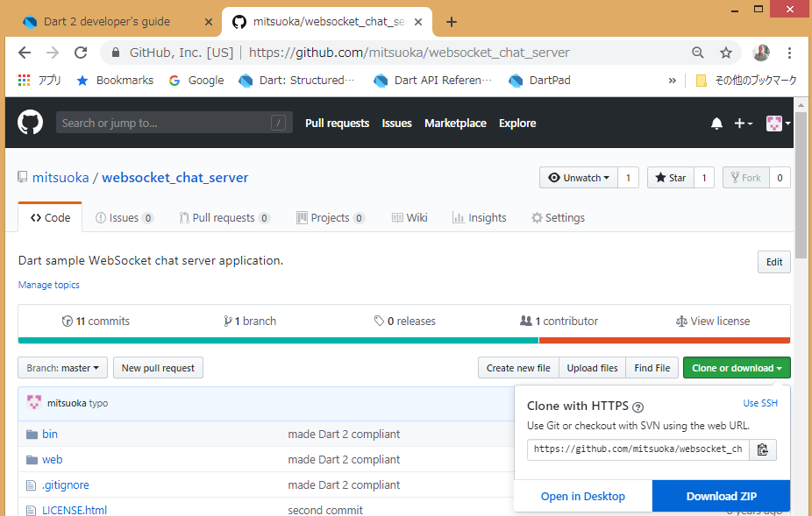Go back with the browser back arrow

click(25, 53)
